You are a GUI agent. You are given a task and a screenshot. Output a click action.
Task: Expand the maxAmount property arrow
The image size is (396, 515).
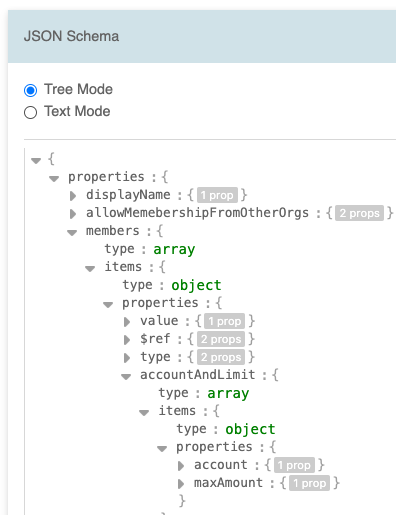(181, 484)
